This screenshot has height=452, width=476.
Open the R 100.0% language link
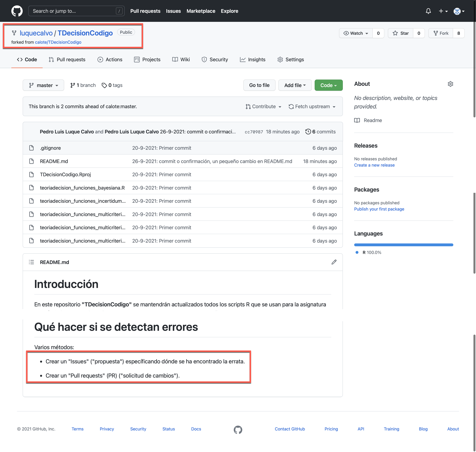click(x=369, y=253)
